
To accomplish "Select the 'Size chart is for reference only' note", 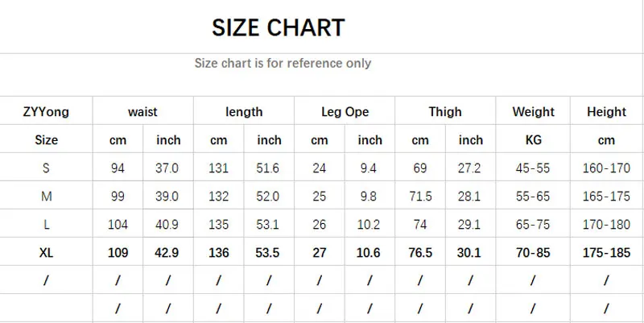I will click(283, 64).
